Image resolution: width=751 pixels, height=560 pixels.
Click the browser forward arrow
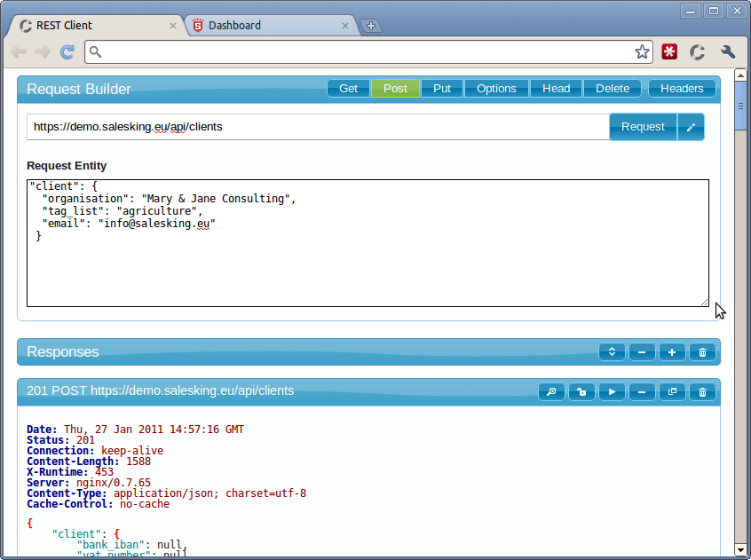pos(42,51)
